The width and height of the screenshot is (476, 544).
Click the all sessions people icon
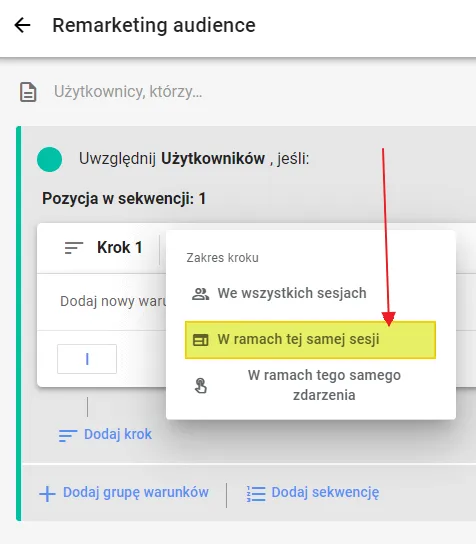pyautogui.click(x=201, y=294)
